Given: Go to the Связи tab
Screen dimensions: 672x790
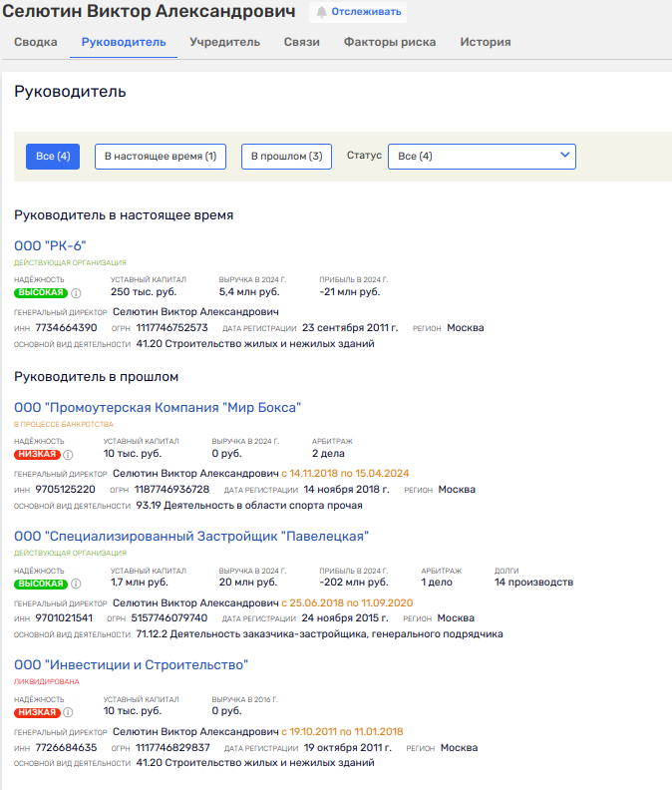Looking at the screenshot, I should [x=302, y=42].
